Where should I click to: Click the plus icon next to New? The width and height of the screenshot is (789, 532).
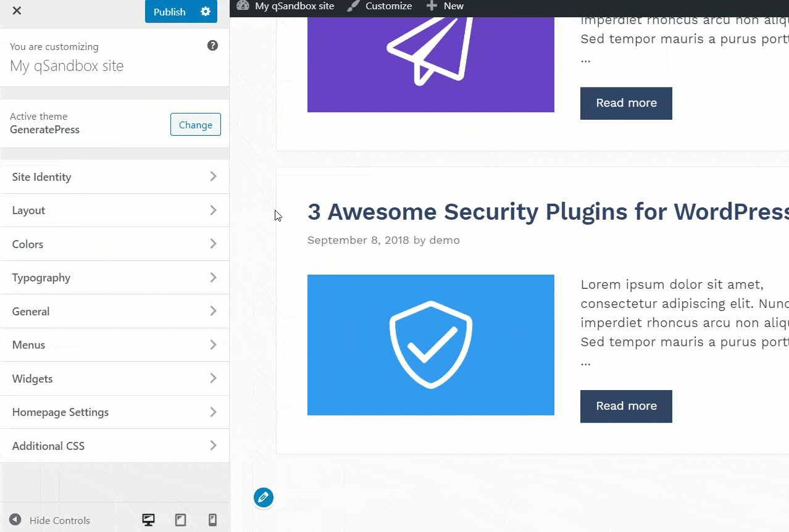[x=432, y=6]
